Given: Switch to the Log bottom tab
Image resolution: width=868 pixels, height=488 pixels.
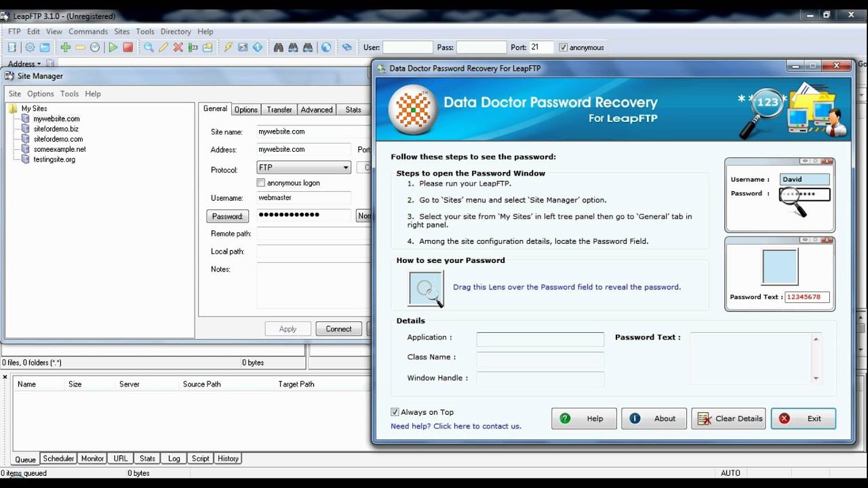Looking at the screenshot, I should 174,459.
